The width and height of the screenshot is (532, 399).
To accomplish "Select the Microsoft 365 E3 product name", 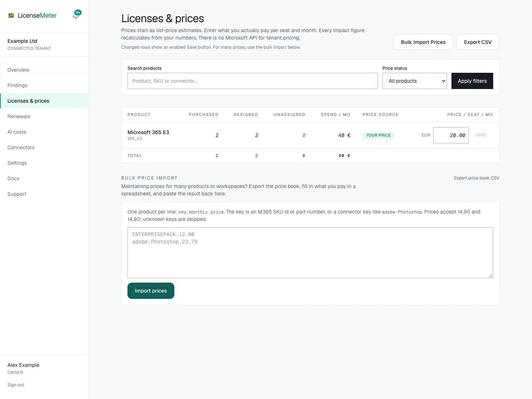I will [x=148, y=132].
